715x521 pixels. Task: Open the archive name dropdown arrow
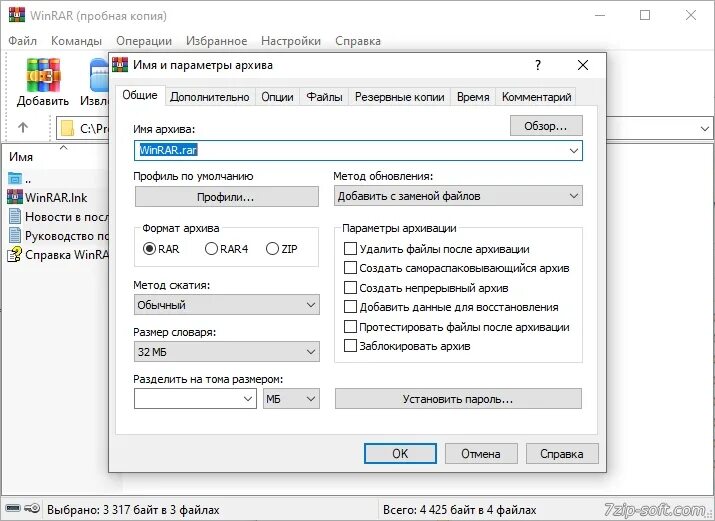pyautogui.click(x=574, y=150)
